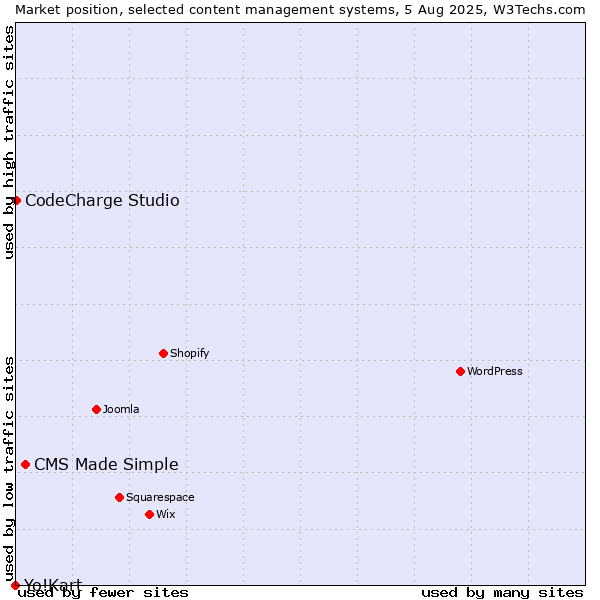Click the 'WordPress' label text
Image resolution: width=600 pixels, height=600 pixels.
coord(494,371)
